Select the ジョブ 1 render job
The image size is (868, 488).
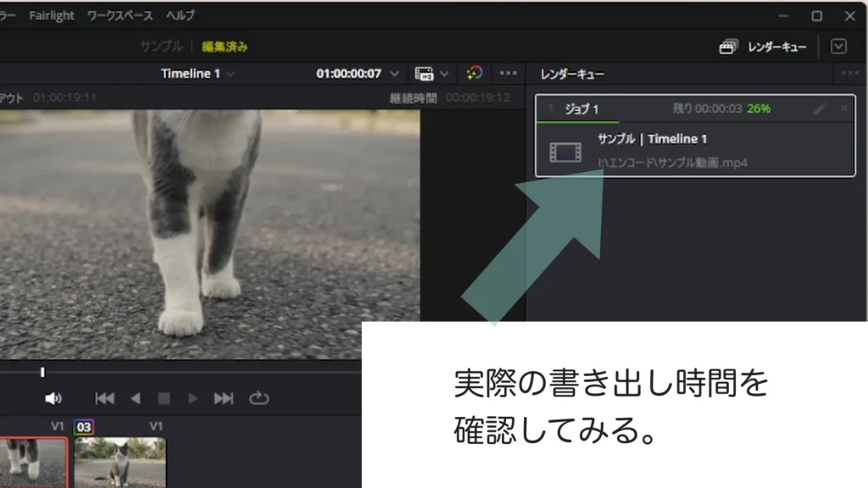695,136
